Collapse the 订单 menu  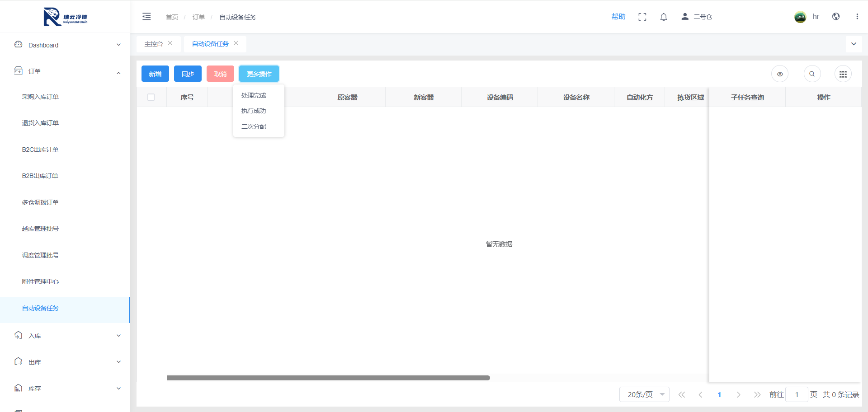pyautogui.click(x=118, y=73)
